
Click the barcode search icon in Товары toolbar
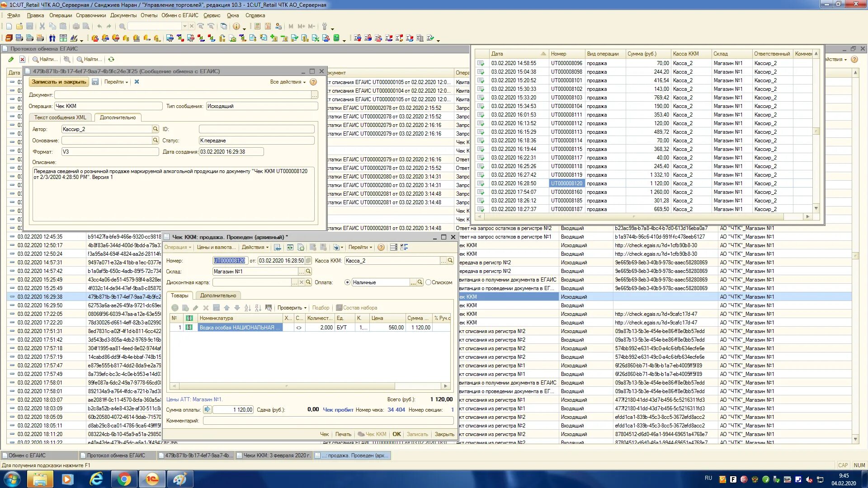point(269,308)
